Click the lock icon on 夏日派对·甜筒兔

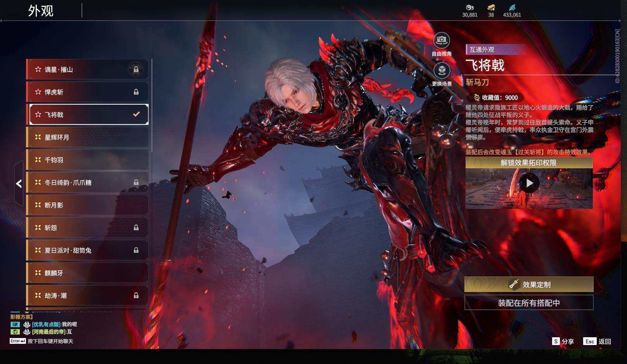pyautogui.click(x=136, y=250)
